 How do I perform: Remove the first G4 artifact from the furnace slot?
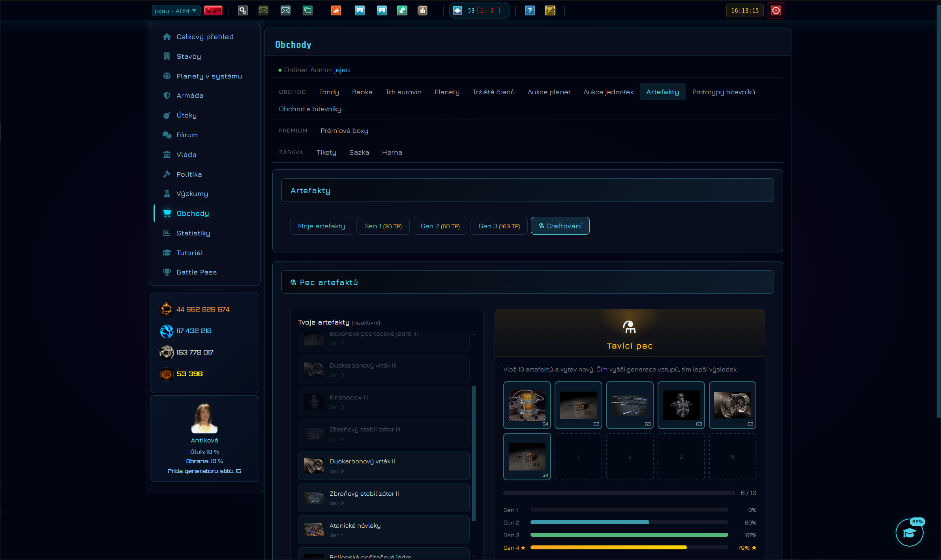527,405
